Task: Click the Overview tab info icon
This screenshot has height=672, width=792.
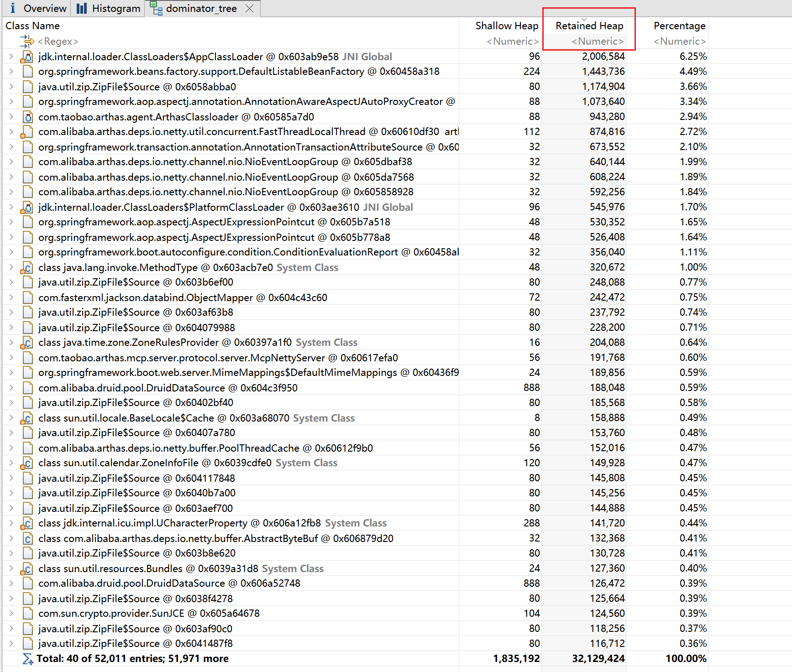Action: click(x=13, y=8)
